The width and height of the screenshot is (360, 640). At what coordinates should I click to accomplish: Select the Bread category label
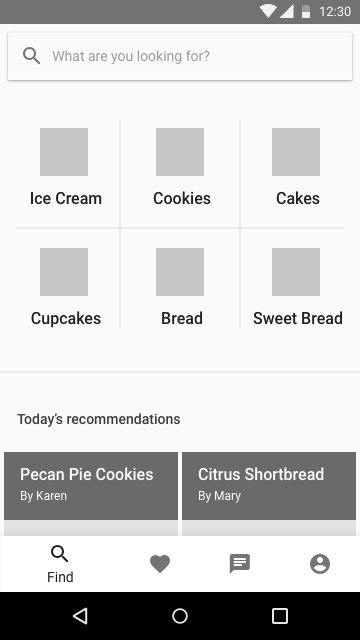(x=182, y=318)
